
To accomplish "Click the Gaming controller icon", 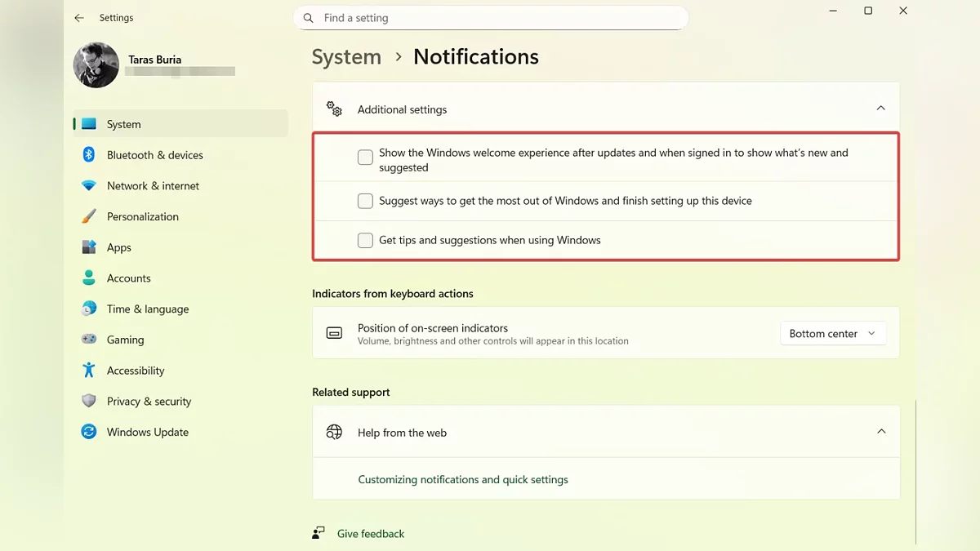I will 89,340.
